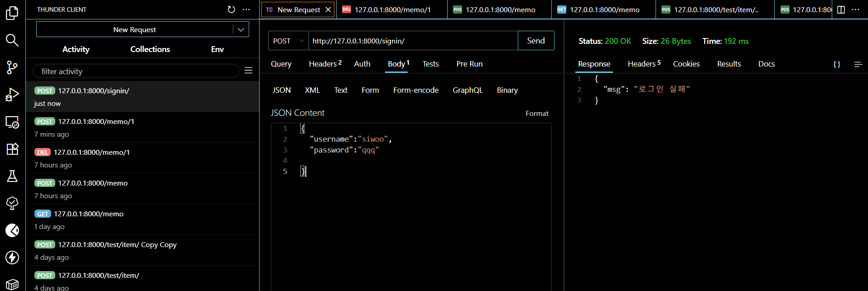Open the response options menu icon

858,64
